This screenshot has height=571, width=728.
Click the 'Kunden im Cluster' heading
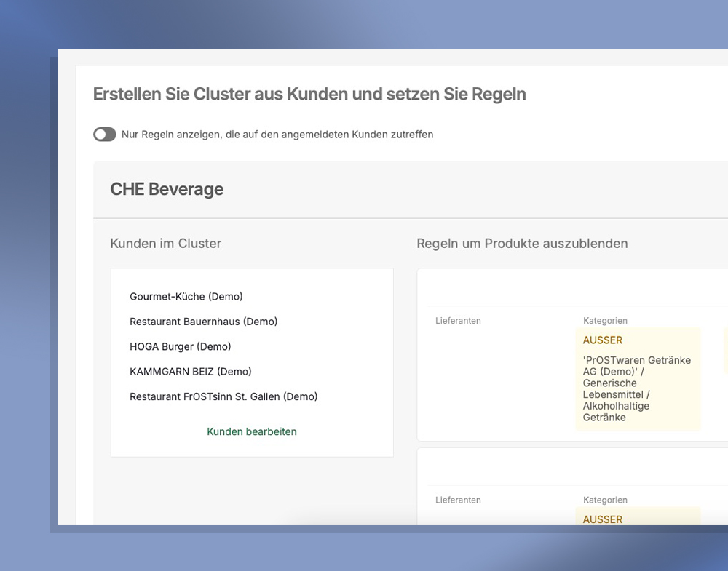point(166,244)
